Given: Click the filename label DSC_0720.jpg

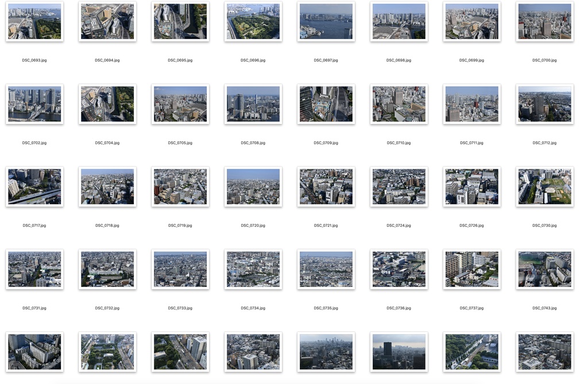Looking at the screenshot, I should pos(253,225).
